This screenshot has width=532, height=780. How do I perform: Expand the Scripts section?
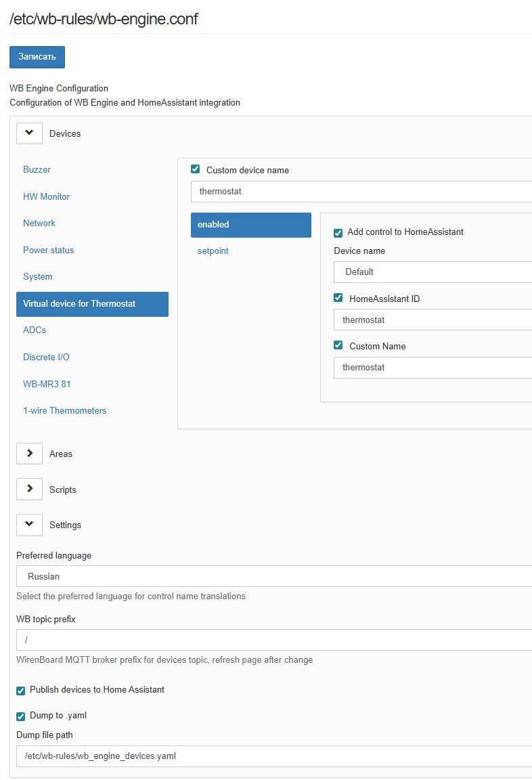(29, 489)
